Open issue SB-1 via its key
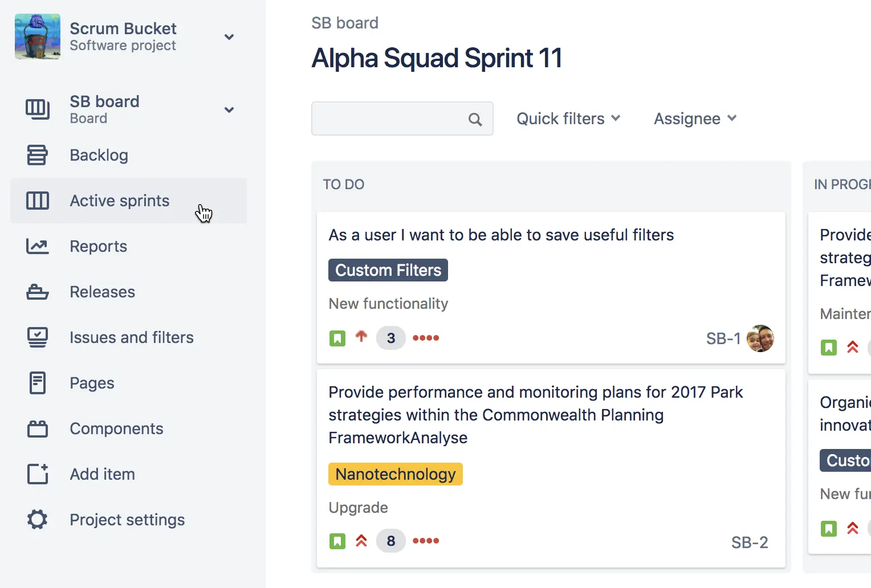The height and width of the screenshot is (588, 871). click(723, 338)
